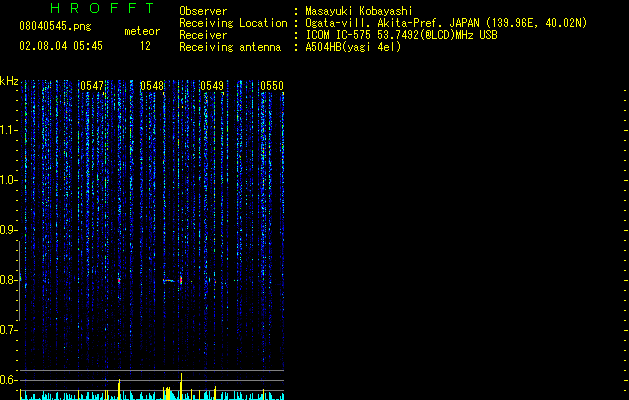The height and width of the screenshot is (400, 629).
Task: Click the Observer label
Action: 203,11
